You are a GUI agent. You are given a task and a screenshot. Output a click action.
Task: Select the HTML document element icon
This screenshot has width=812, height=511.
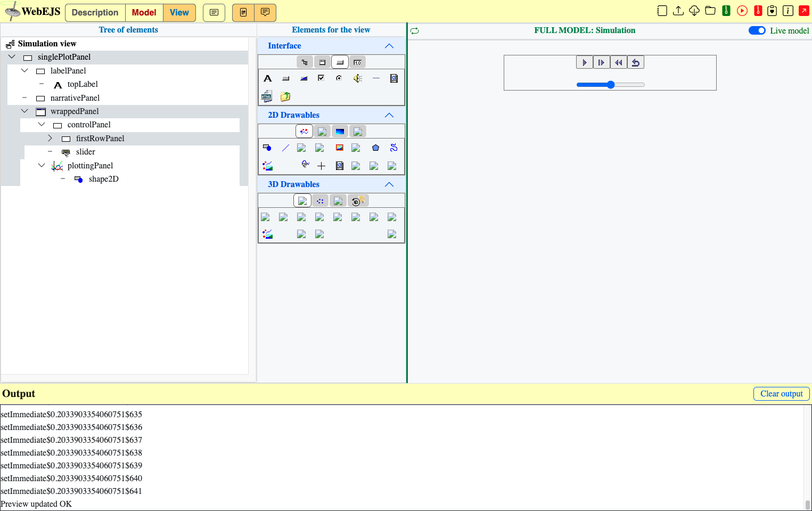pyautogui.click(x=267, y=96)
